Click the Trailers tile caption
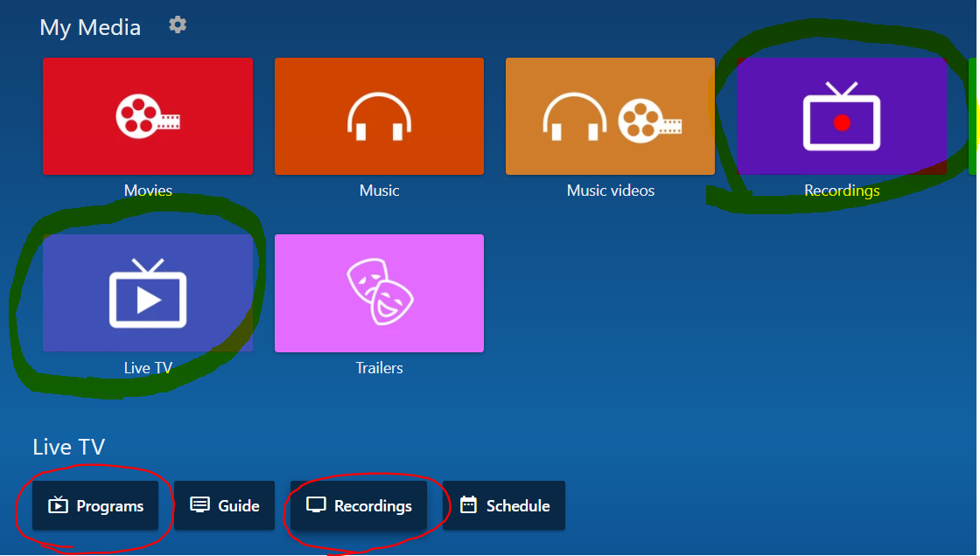This screenshot has height=556, width=980. (380, 368)
